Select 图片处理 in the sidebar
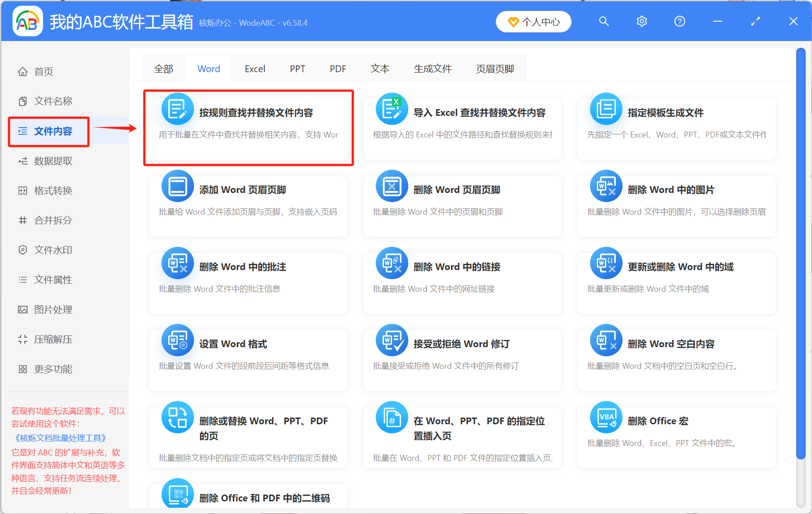The image size is (812, 514). [51, 309]
